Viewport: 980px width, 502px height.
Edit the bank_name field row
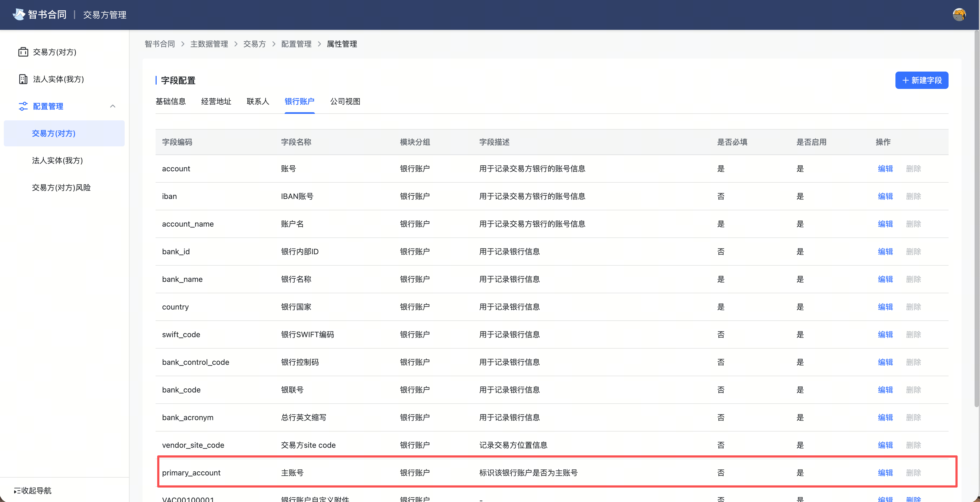pos(885,279)
